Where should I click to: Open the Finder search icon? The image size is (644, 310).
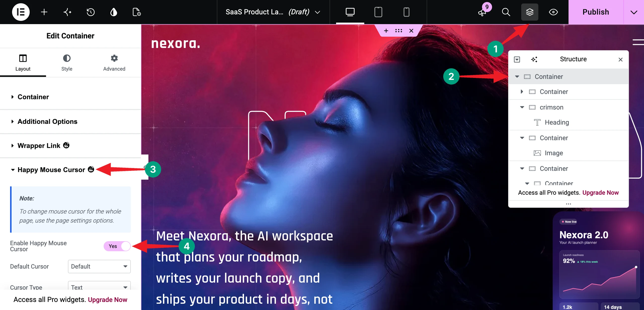[506, 12]
